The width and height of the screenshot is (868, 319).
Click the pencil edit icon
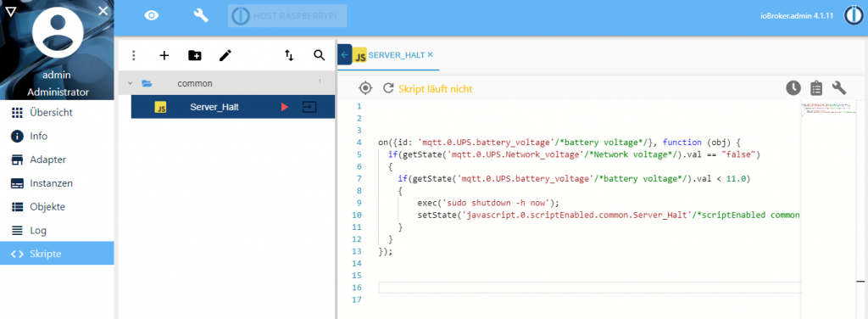[x=225, y=55]
